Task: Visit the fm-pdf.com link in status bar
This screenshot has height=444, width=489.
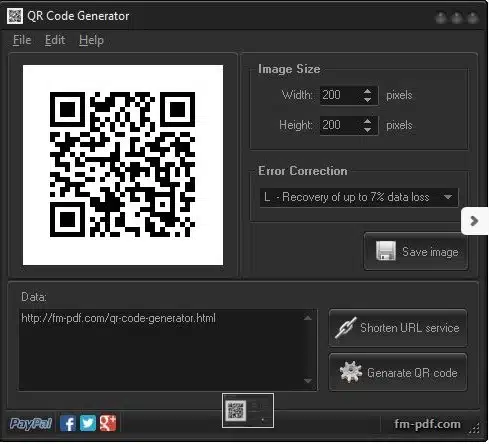Action: [427, 424]
